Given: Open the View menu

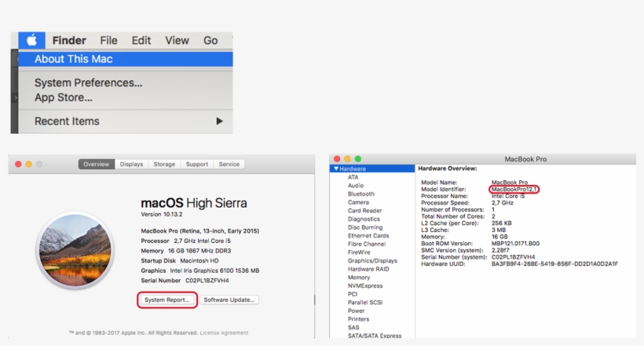Looking at the screenshot, I should (177, 40).
